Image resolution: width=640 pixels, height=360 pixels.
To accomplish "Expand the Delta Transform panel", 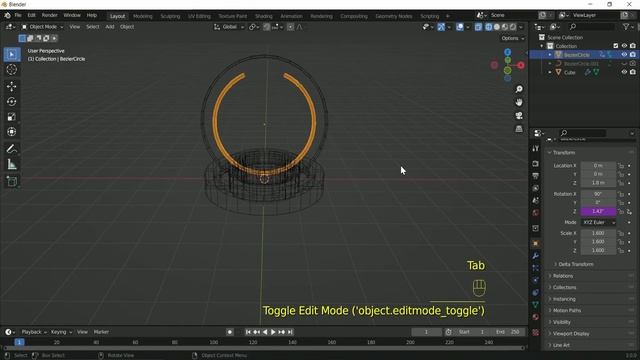I will (x=576, y=264).
